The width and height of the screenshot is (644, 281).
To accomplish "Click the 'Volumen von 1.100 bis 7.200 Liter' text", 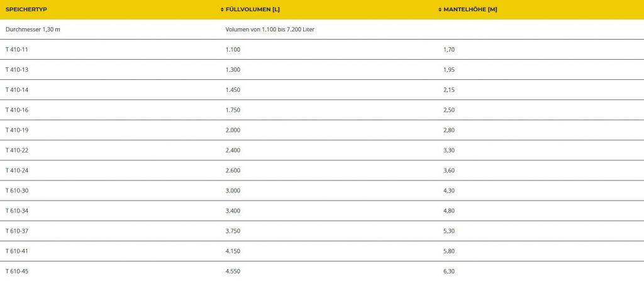I will 270,30.
